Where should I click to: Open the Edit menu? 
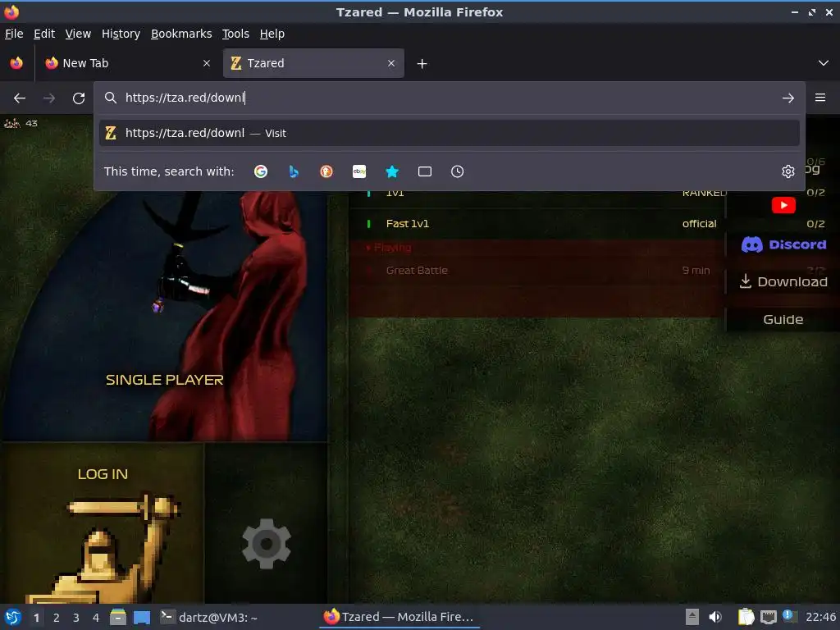pyautogui.click(x=44, y=34)
